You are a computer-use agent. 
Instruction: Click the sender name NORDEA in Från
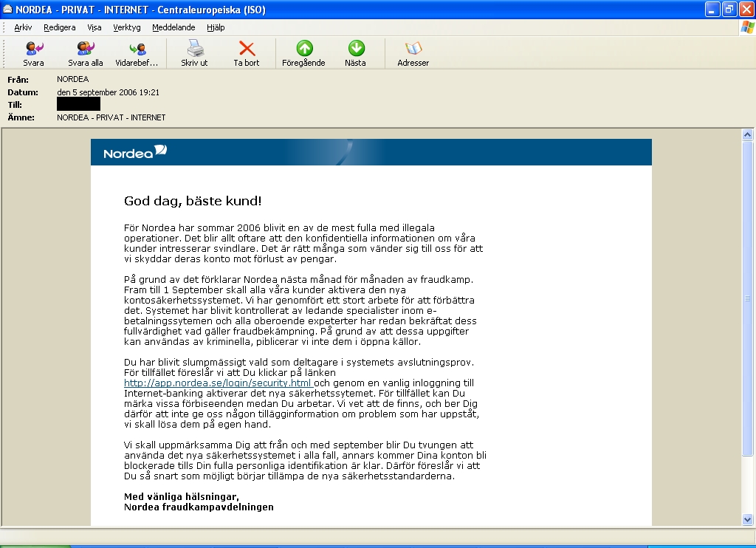[x=73, y=79]
